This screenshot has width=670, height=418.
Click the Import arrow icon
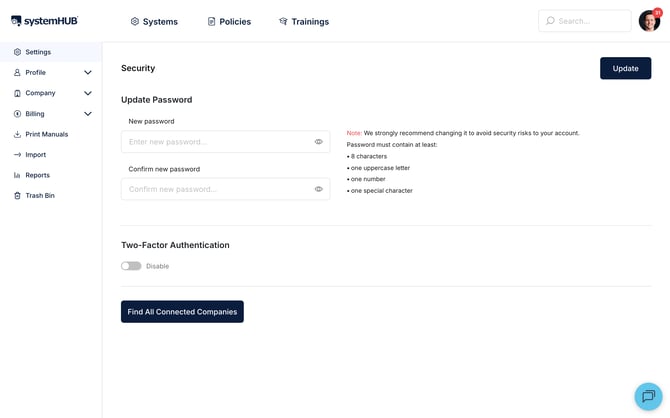[17, 155]
